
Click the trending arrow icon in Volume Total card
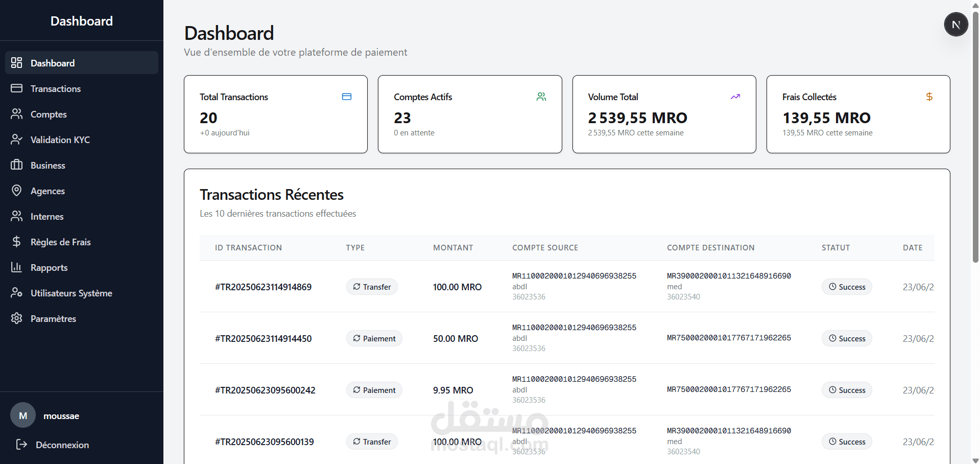(735, 97)
